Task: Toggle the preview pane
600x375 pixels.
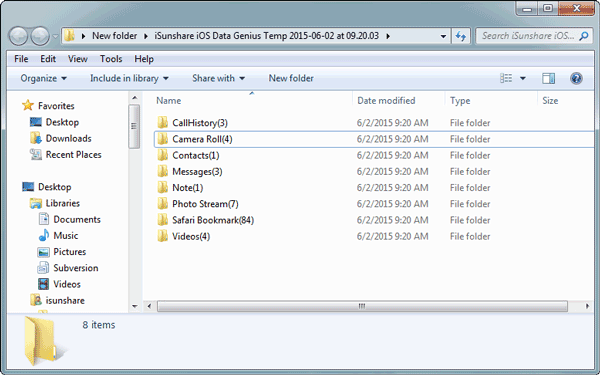Action: (x=548, y=78)
